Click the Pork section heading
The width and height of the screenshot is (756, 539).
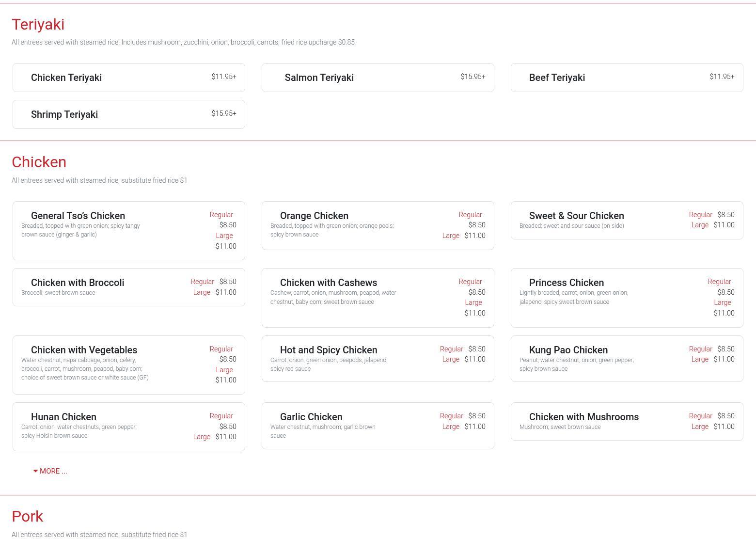(x=28, y=516)
